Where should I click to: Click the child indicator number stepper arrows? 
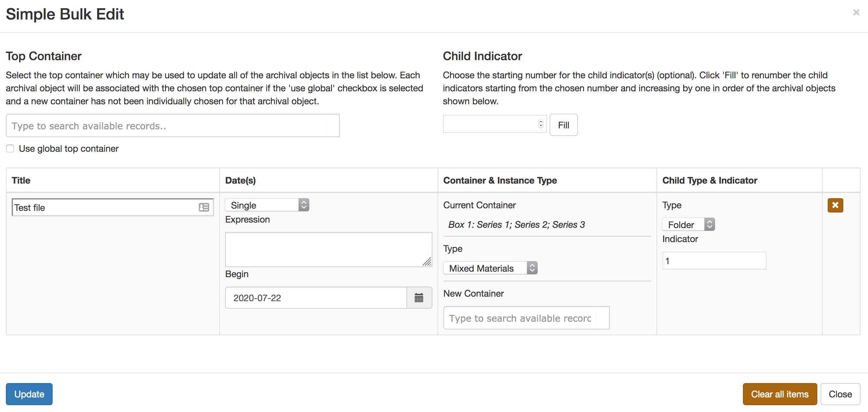point(541,124)
